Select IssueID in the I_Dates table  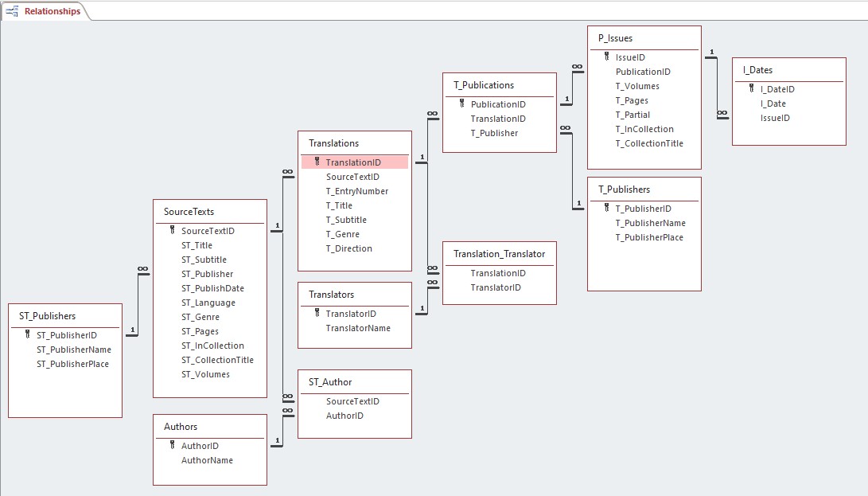tap(775, 118)
